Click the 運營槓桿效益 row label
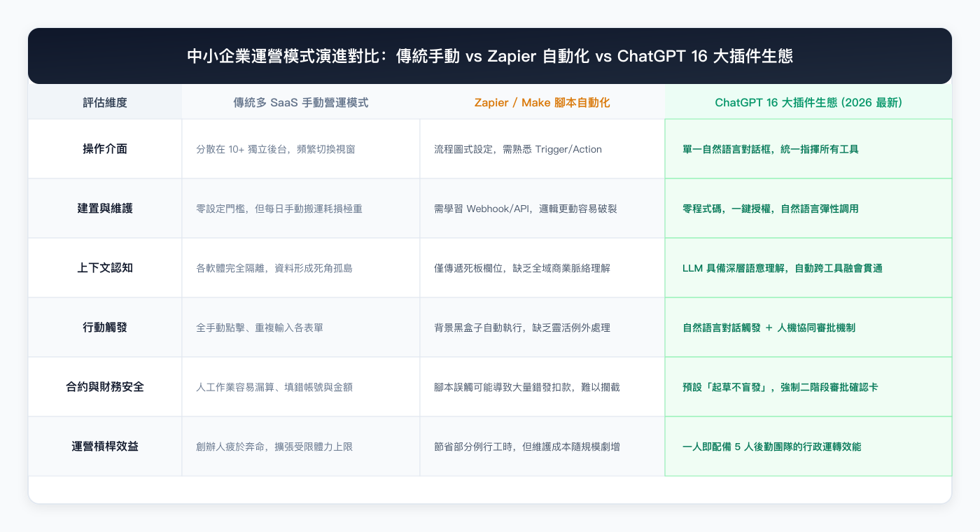The width and height of the screenshot is (980, 532). pos(105,447)
